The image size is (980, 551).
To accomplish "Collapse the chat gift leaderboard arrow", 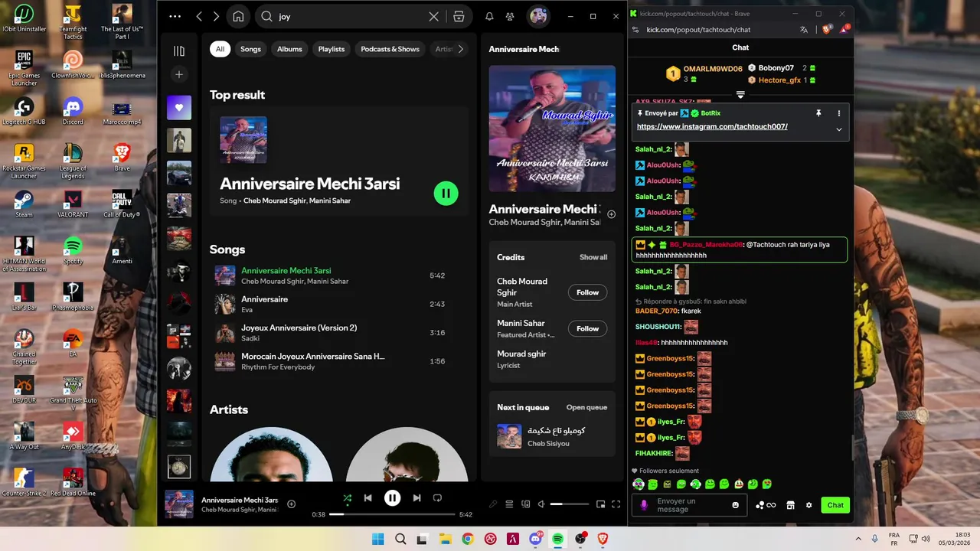I will tap(740, 95).
